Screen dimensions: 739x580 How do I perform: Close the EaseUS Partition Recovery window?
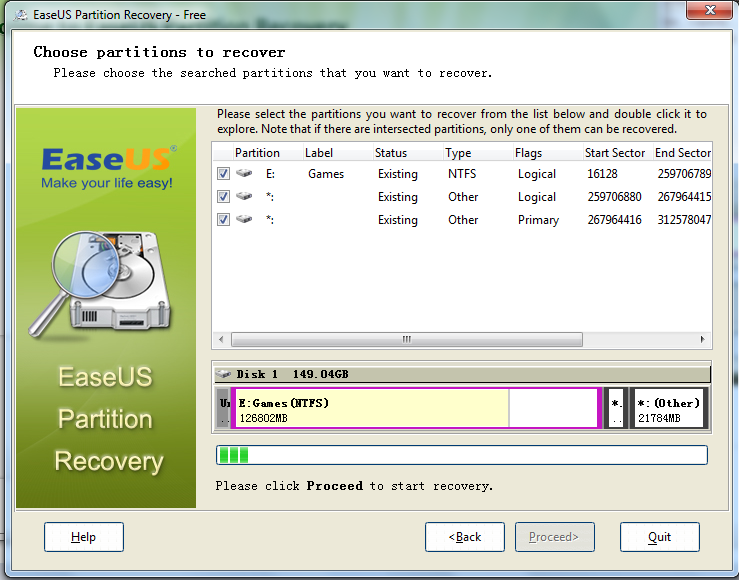coord(710,10)
